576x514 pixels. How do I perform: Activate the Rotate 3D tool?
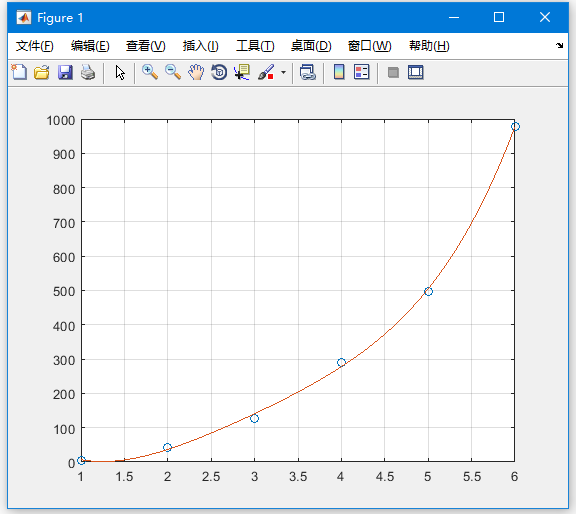coord(219,72)
